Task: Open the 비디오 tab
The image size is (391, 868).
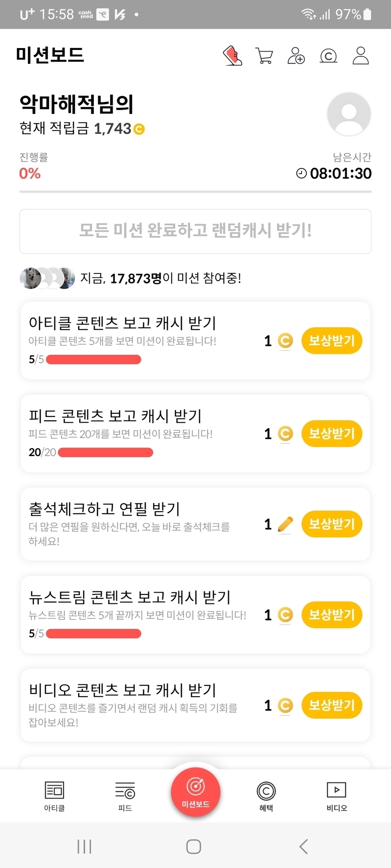Action: [336, 796]
